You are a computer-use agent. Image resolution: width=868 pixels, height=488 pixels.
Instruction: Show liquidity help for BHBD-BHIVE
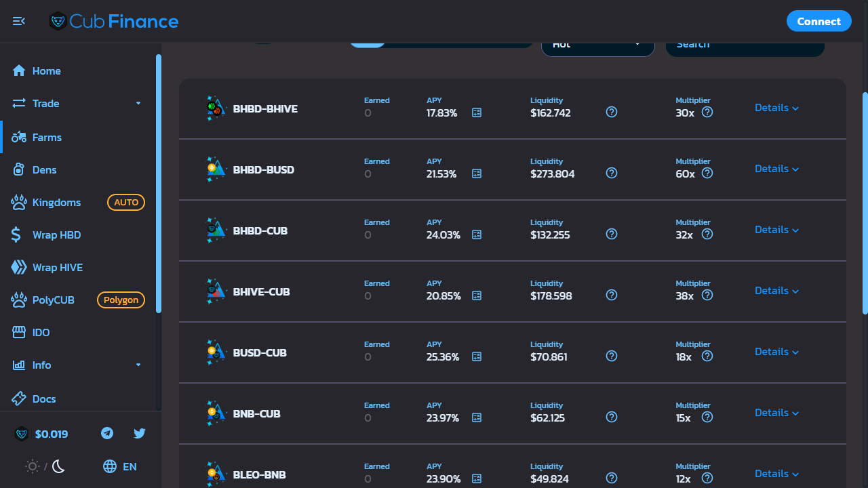pos(612,112)
